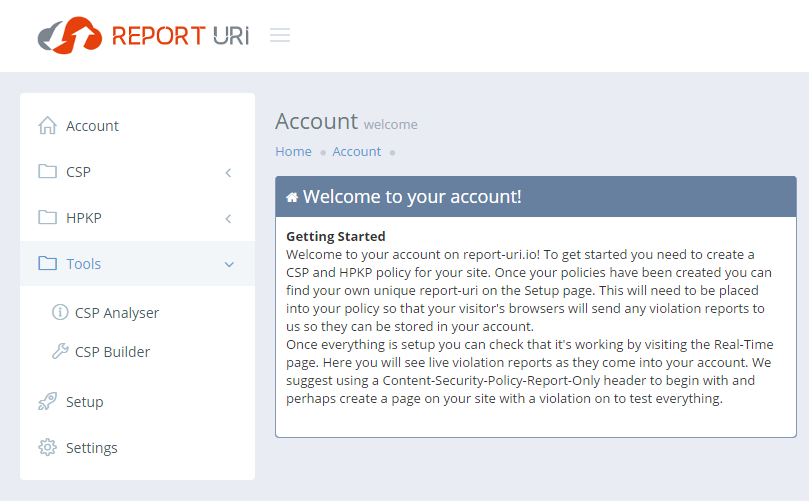Open Account in the sidebar

coord(137,125)
